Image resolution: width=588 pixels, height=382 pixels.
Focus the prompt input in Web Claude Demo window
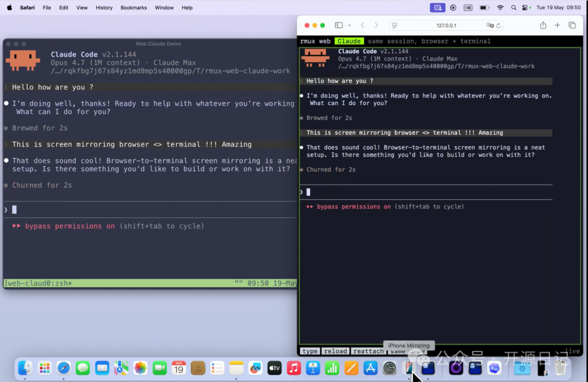coord(150,210)
